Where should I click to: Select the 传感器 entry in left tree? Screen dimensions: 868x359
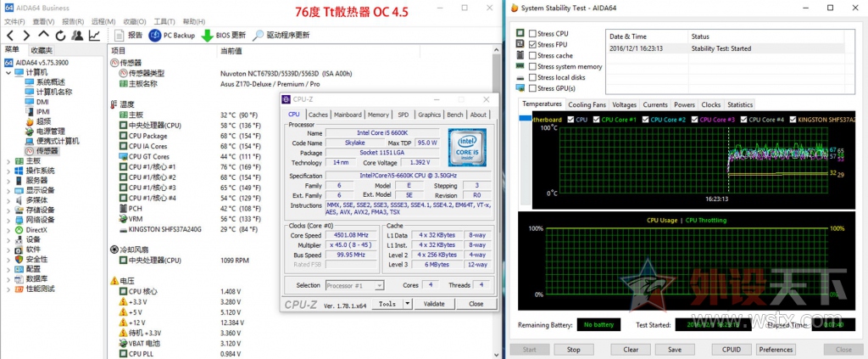coord(47,151)
